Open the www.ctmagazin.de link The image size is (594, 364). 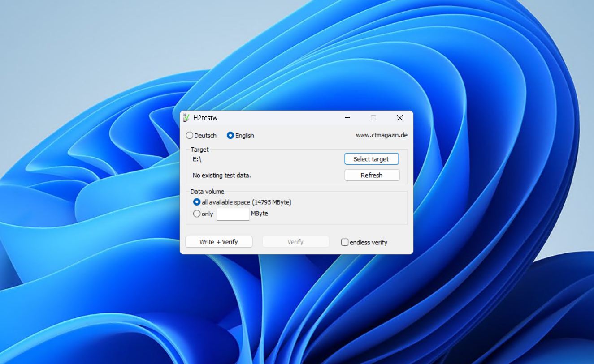tap(381, 135)
